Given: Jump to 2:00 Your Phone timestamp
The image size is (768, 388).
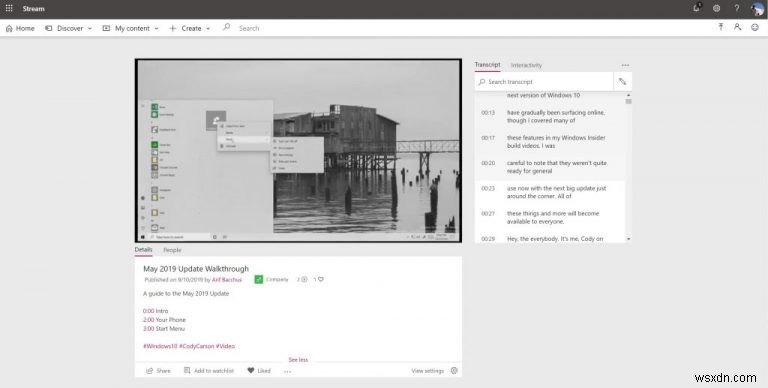Looking at the screenshot, I should tap(148, 320).
